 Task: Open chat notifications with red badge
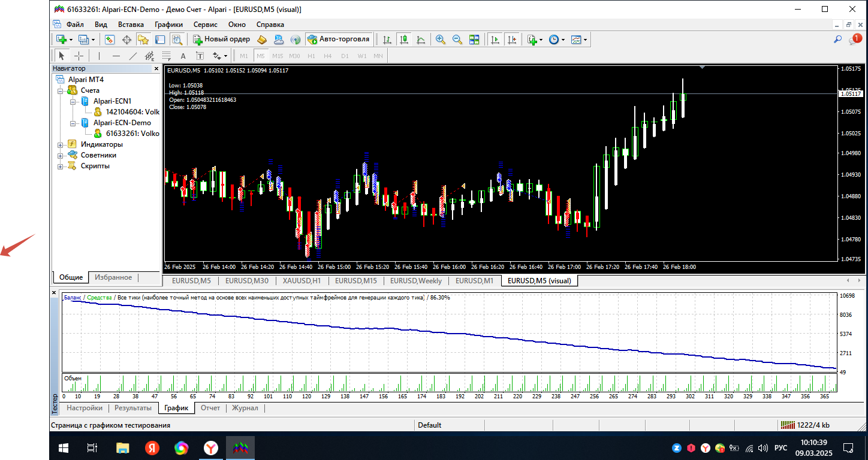pos(854,40)
